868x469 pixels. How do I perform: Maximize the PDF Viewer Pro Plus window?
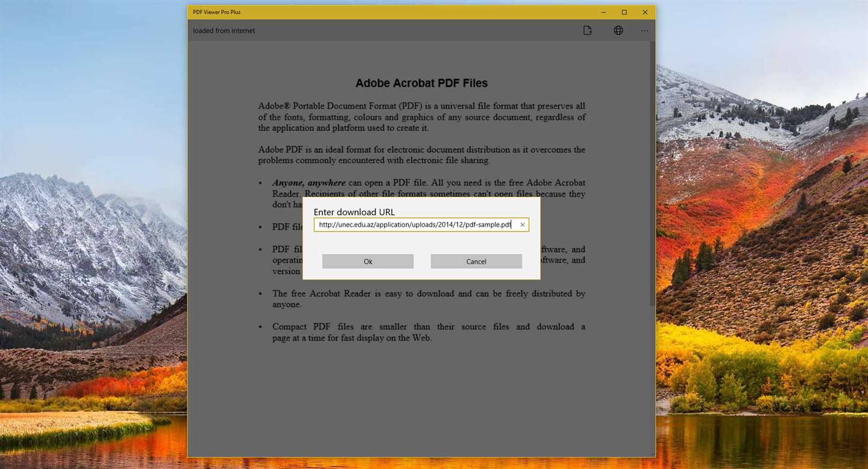[x=624, y=12]
